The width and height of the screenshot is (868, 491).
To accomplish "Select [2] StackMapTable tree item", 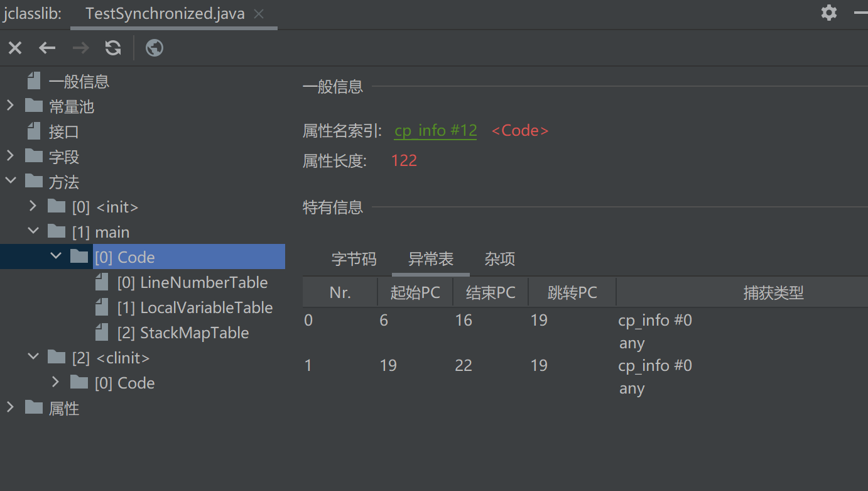I will click(183, 333).
